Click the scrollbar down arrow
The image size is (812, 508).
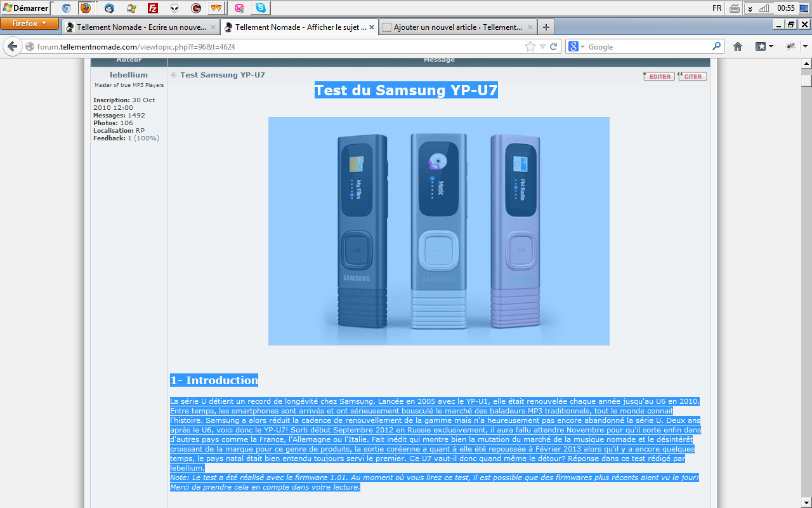[806, 502]
